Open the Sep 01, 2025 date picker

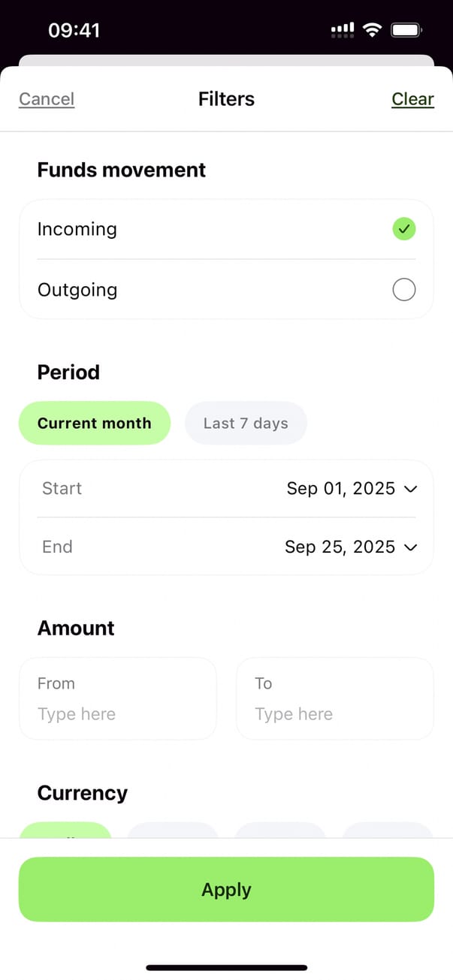pyautogui.click(x=341, y=489)
